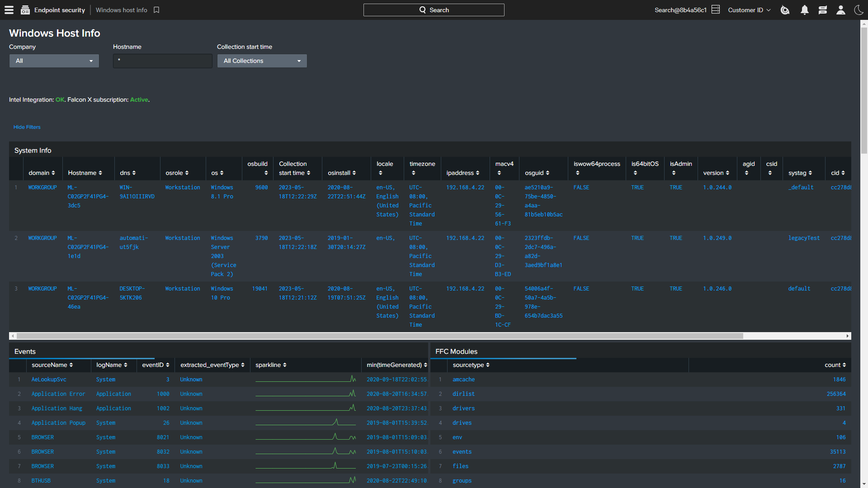Open the Falcon bird icon in header

tap(785, 10)
